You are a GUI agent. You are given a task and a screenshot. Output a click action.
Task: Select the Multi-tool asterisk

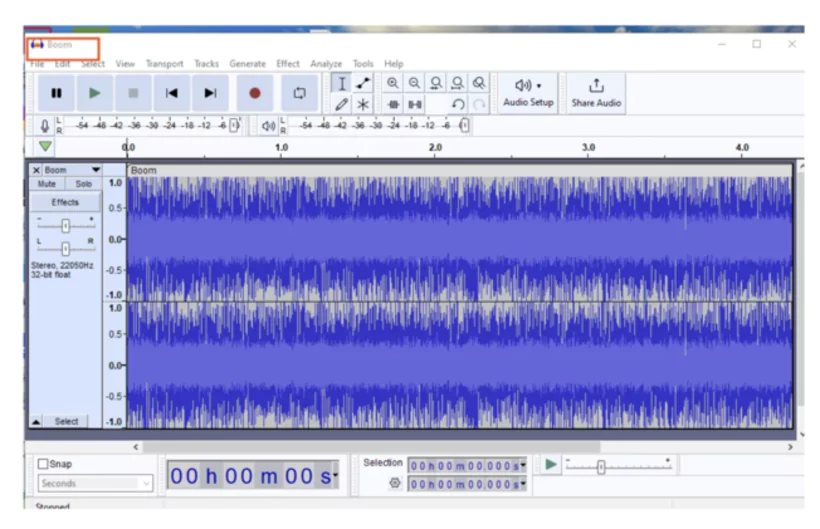click(x=363, y=105)
